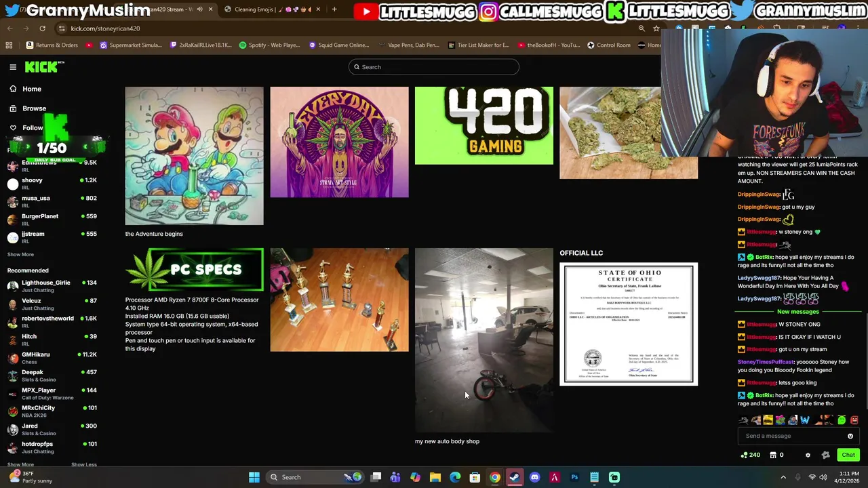This screenshot has width=868, height=488.
Task: Expand Show More recommended channels
Action: pyautogui.click(x=20, y=464)
